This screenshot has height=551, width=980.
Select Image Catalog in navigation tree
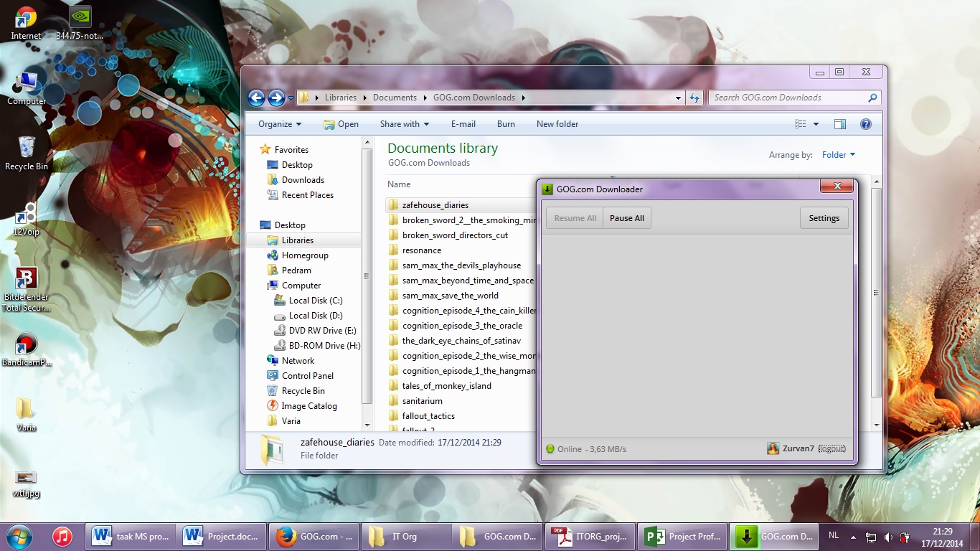coord(309,406)
